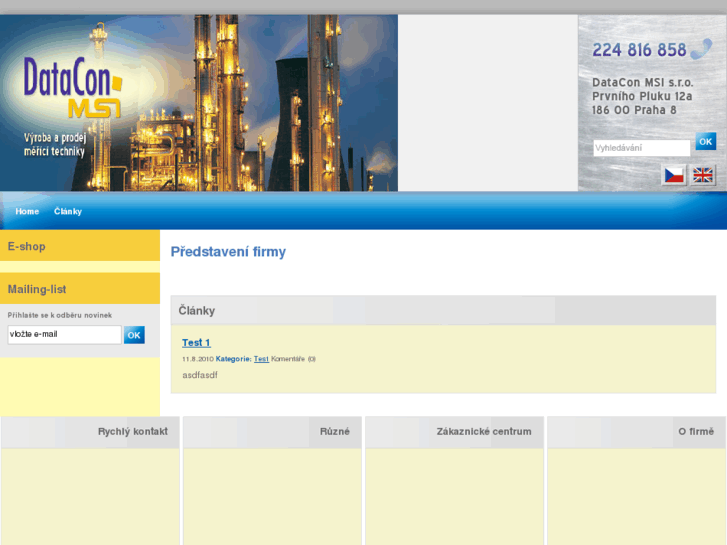Viewport: 727px width, 545px height.
Task: Select the Rychlý kontakt footer panel header
Action: [x=132, y=432]
